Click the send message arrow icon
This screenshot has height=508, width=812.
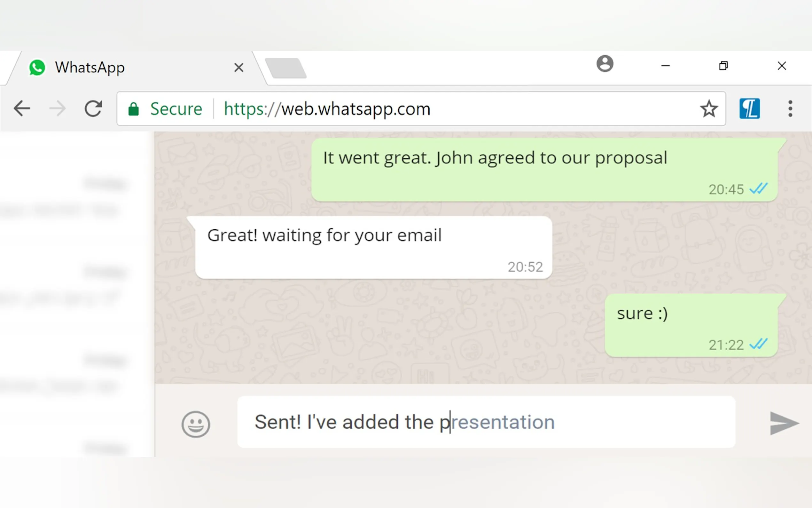coord(784,423)
